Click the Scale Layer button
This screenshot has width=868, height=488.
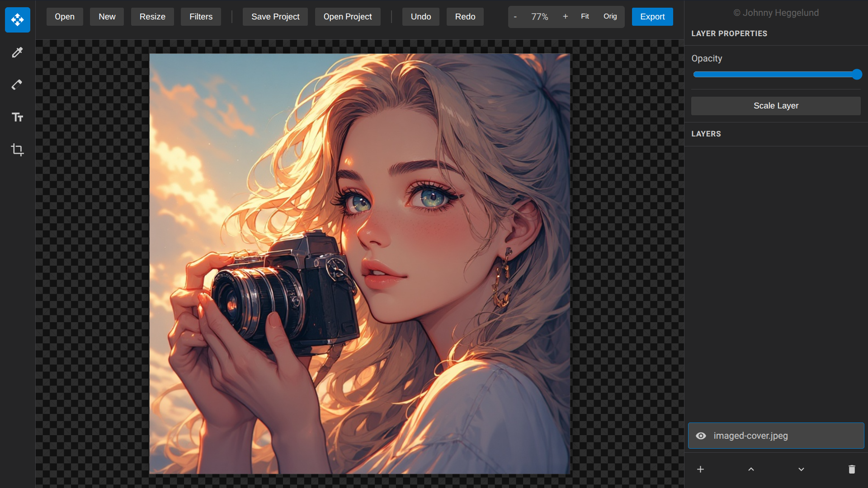(776, 106)
